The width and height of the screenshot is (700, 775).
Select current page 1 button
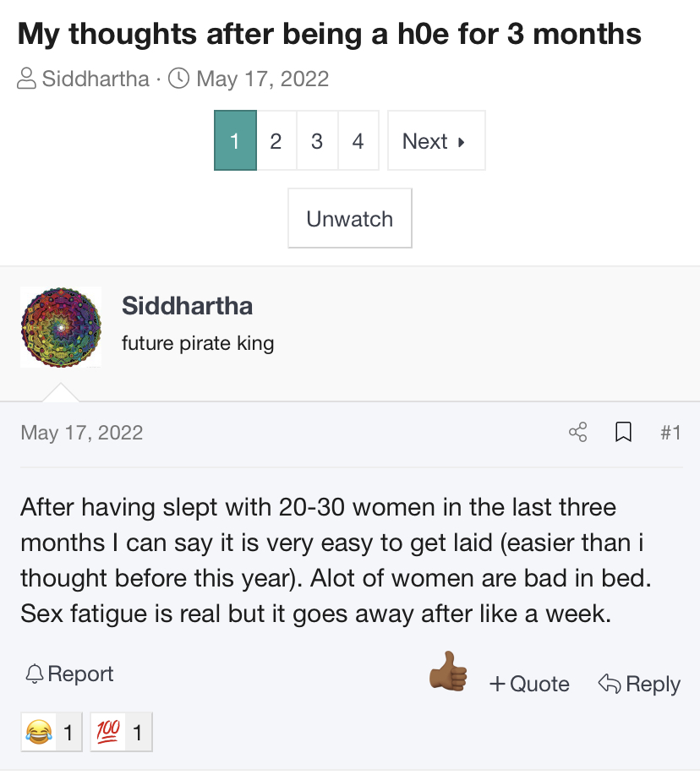click(235, 141)
